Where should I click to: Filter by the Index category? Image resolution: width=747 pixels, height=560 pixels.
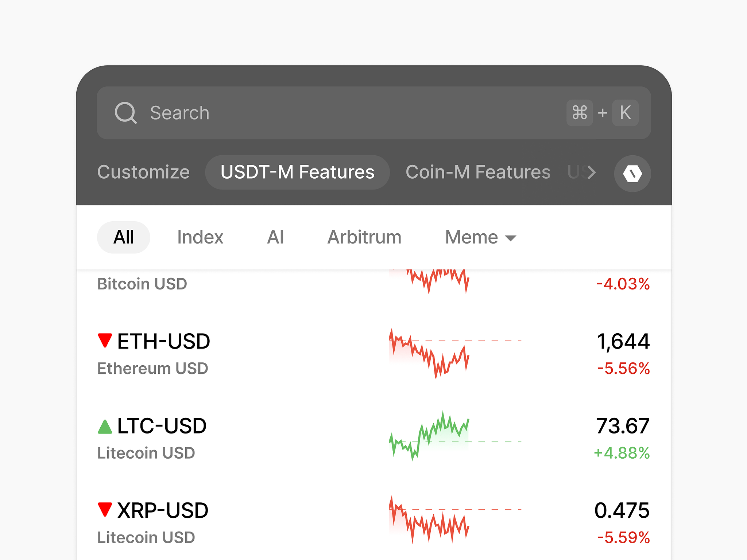(200, 237)
